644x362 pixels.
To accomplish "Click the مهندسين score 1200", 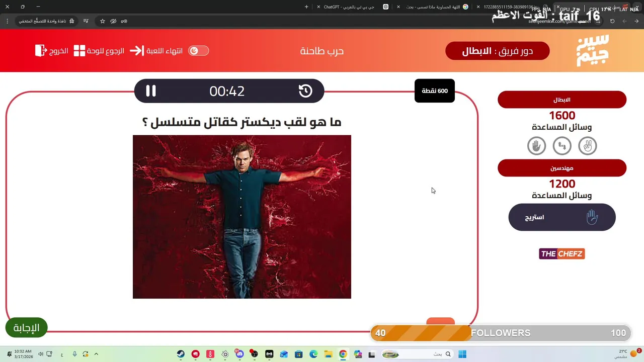I will (x=562, y=184).
